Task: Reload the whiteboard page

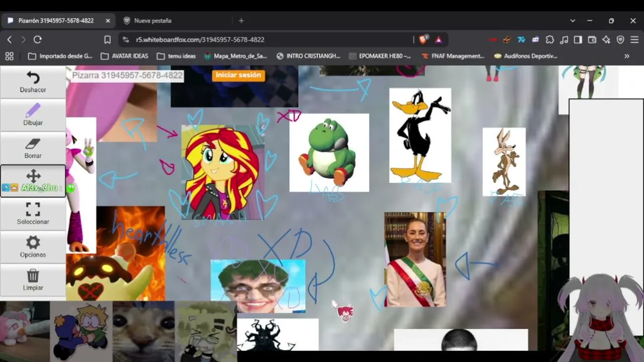Action: [x=37, y=39]
